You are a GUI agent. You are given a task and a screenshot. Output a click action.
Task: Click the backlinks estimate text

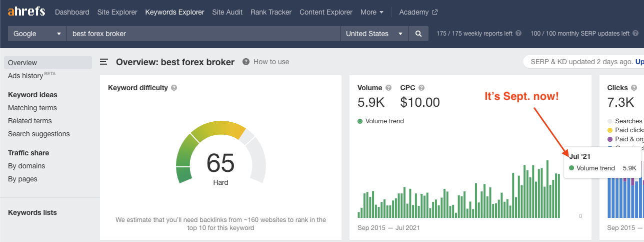click(x=220, y=223)
